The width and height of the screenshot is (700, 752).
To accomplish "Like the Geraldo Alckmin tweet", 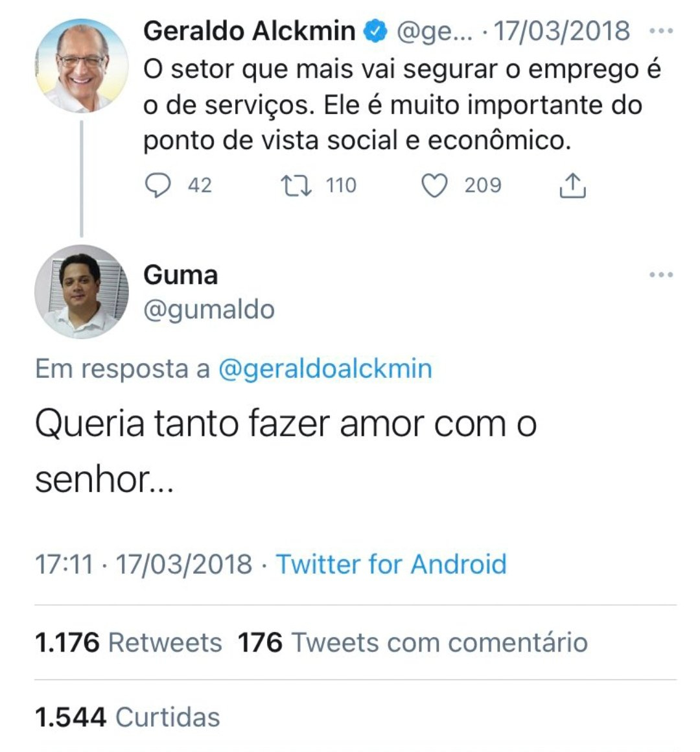I will [x=434, y=185].
